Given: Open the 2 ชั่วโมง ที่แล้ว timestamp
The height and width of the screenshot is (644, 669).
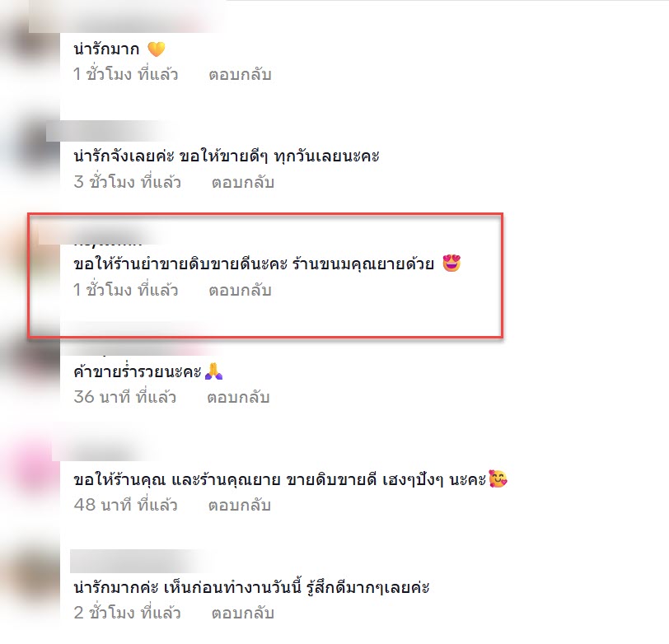Looking at the screenshot, I should coord(127,613).
